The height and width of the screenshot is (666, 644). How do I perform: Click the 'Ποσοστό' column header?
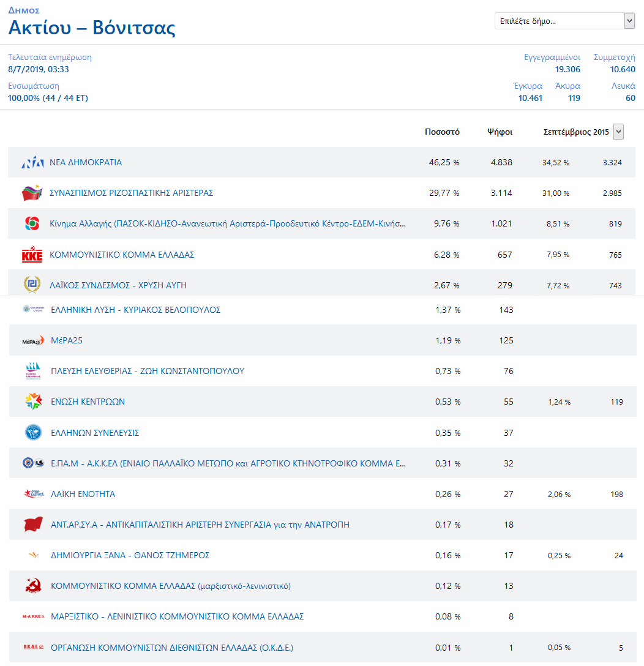click(442, 132)
